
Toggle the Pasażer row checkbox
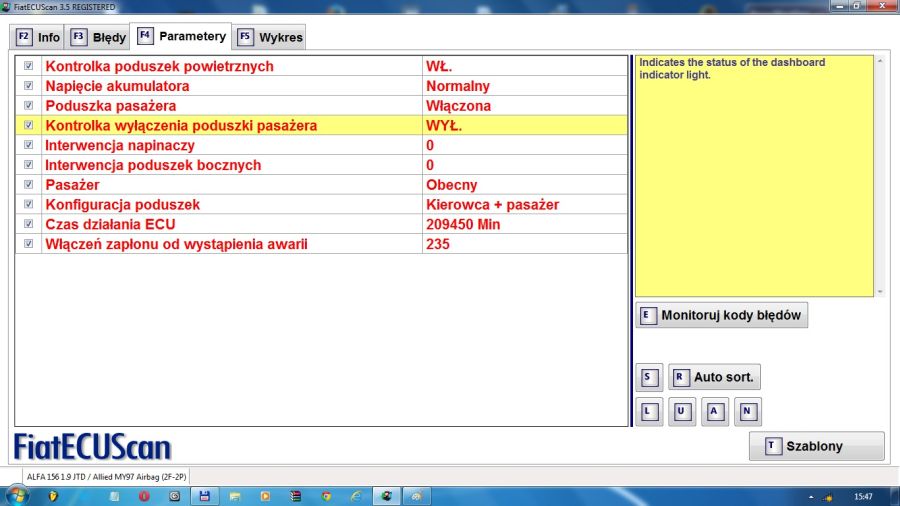tap(28, 185)
